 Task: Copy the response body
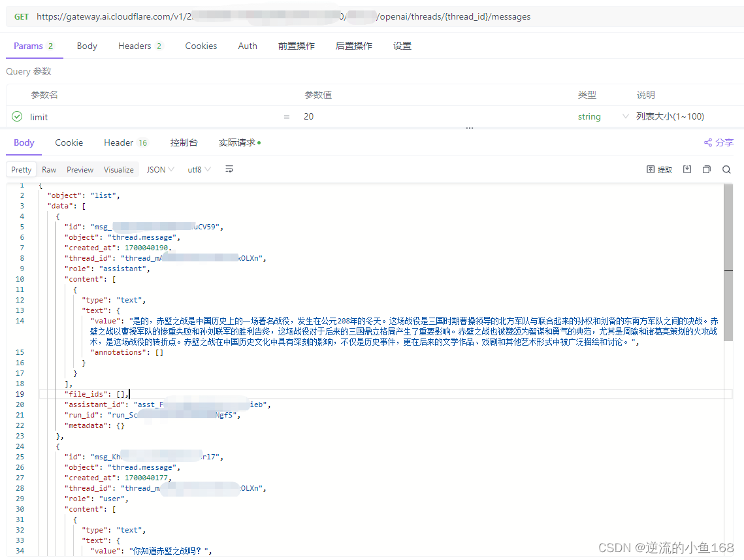706,170
